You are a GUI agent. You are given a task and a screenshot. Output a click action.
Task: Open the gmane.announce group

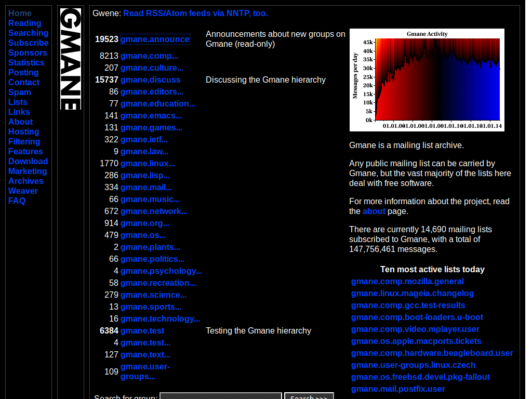[155, 39]
